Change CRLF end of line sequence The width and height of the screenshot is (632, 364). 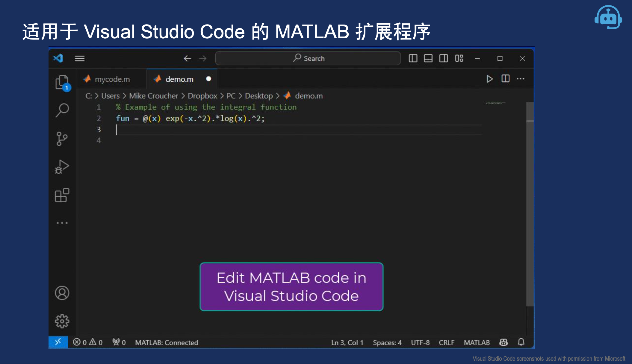(x=447, y=342)
